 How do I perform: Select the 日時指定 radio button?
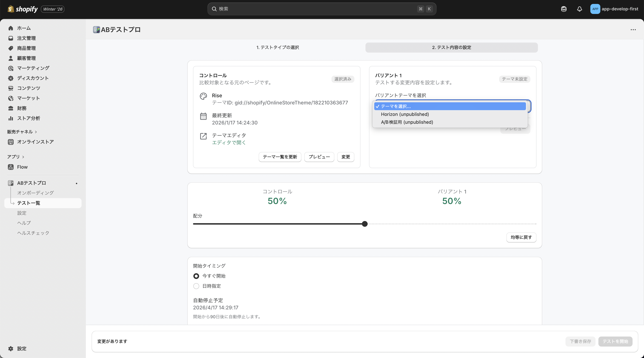point(196,286)
